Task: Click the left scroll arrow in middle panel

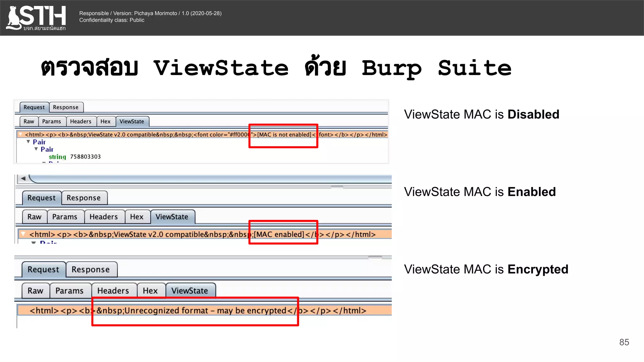Action: (23, 178)
